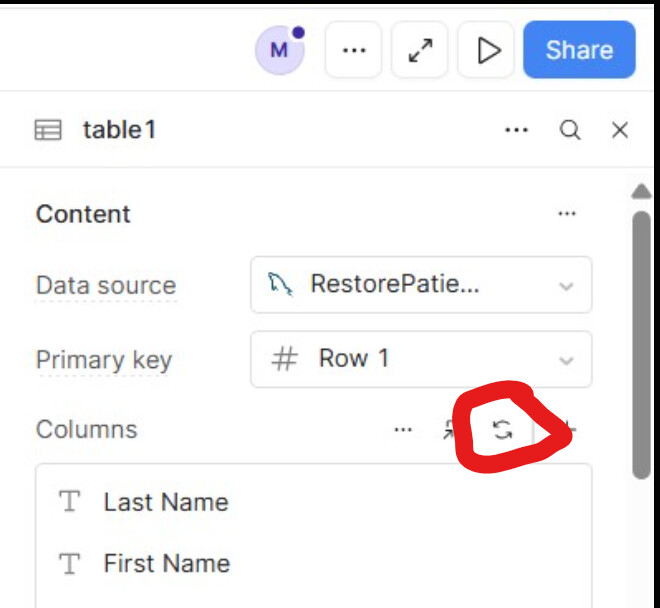
Task: Open the Content section options menu
Action: pos(567,214)
